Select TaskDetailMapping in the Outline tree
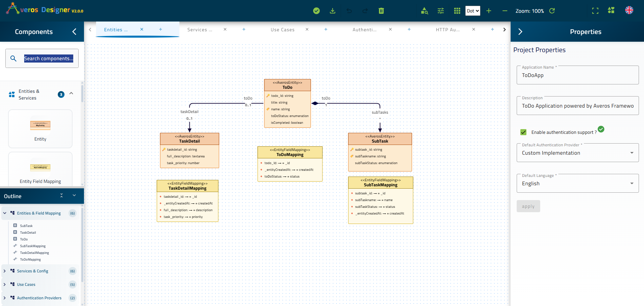 [x=34, y=253]
